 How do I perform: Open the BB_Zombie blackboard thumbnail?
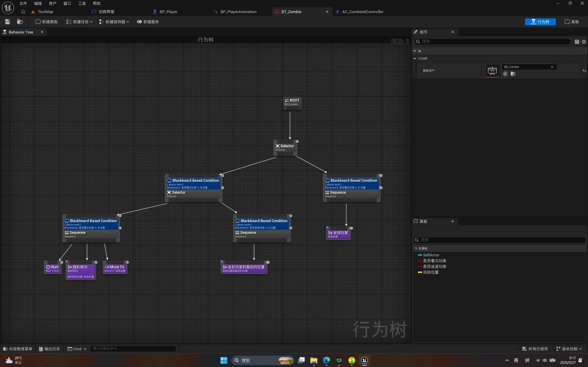pos(492,71)
